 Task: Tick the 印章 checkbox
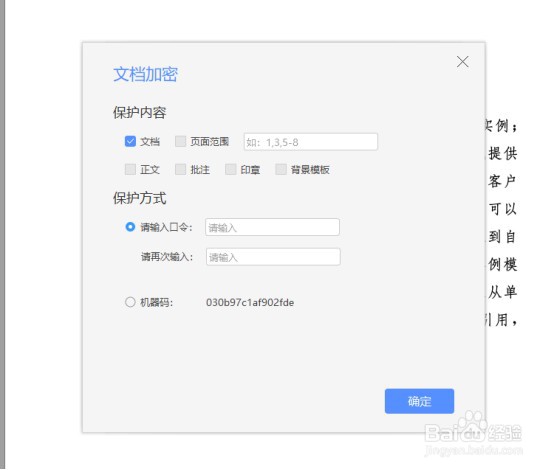231,169
